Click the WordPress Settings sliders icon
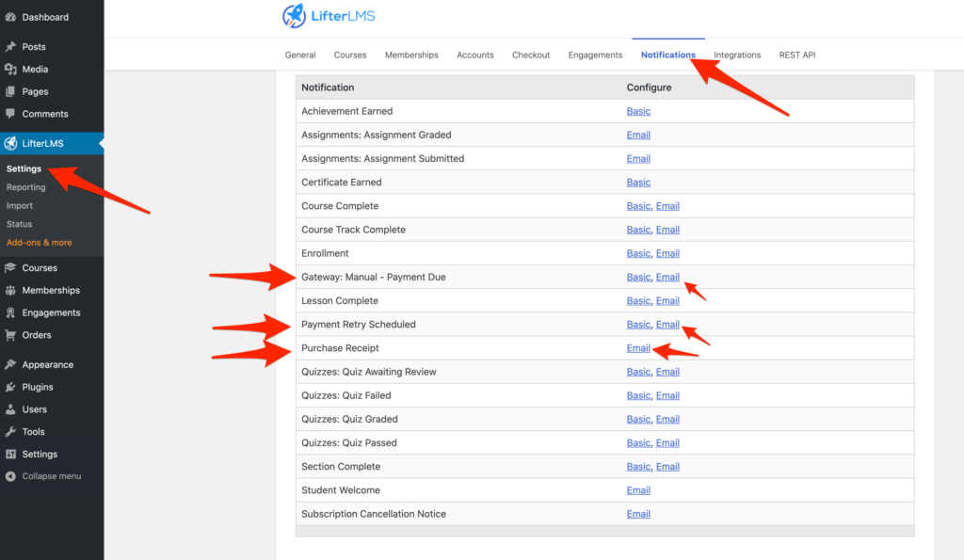Screen dimensions: 964x560 point(10,455)
